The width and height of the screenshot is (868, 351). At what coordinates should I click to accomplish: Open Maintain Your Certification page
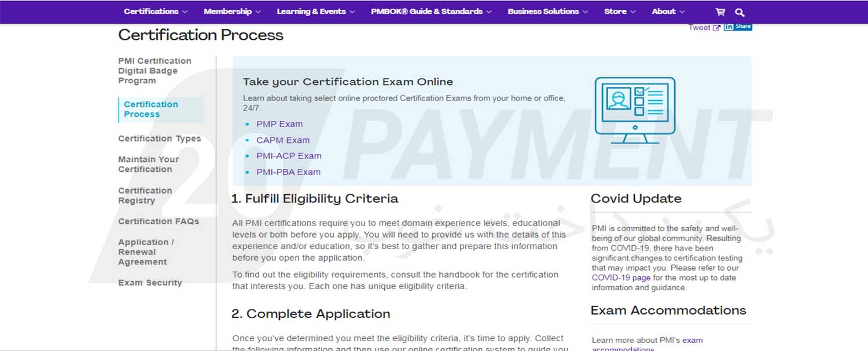[149, 164]
